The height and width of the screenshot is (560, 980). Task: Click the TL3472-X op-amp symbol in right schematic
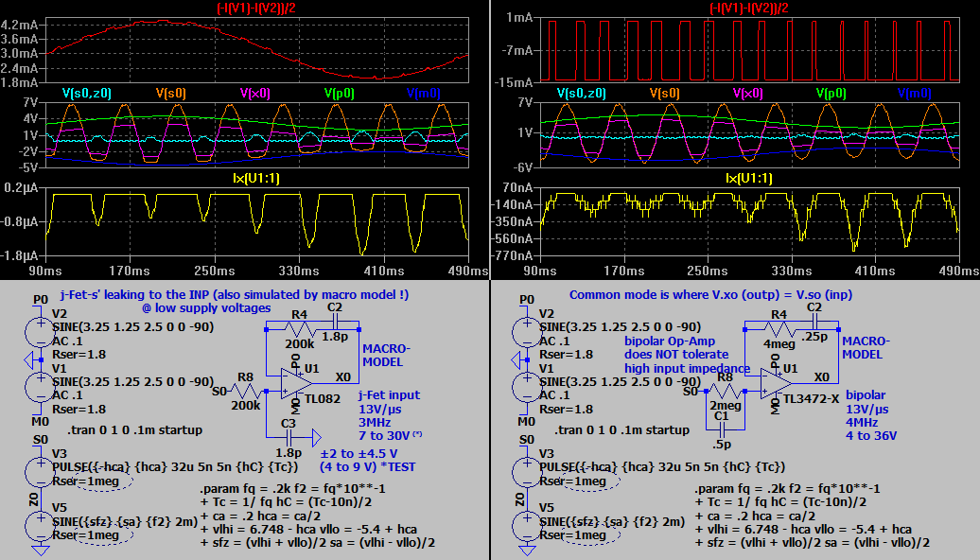778,385
